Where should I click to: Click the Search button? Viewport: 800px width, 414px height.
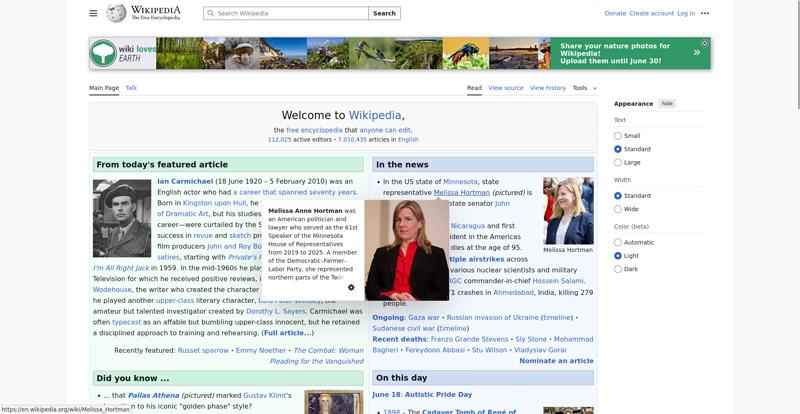click(384, 13)
